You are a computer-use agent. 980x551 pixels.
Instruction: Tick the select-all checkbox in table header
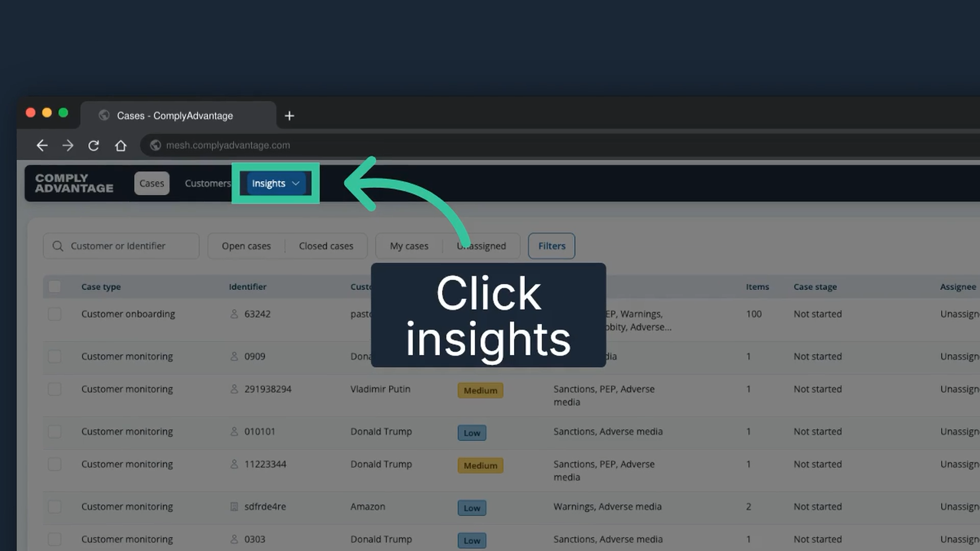[55, 287]
